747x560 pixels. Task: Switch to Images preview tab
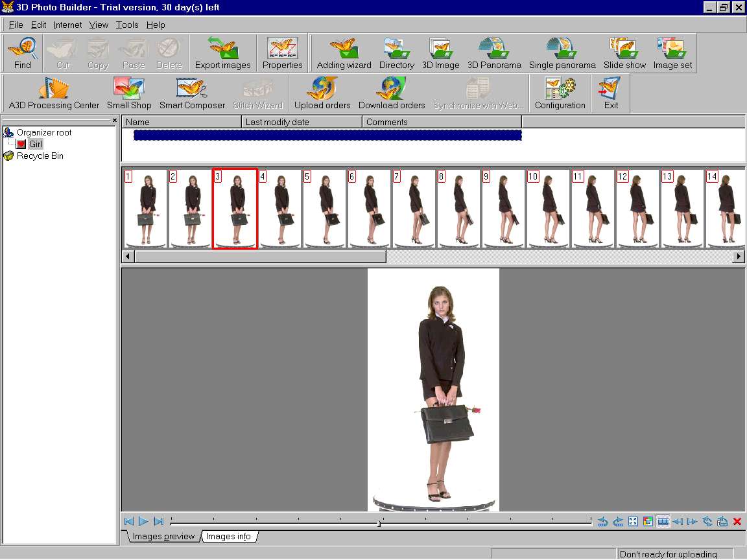163,537
